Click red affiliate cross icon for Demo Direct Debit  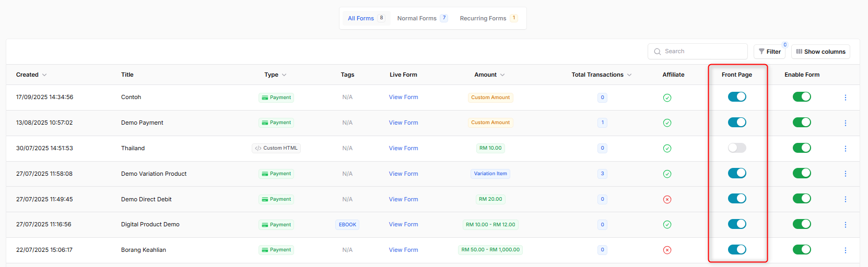[667, 199]
